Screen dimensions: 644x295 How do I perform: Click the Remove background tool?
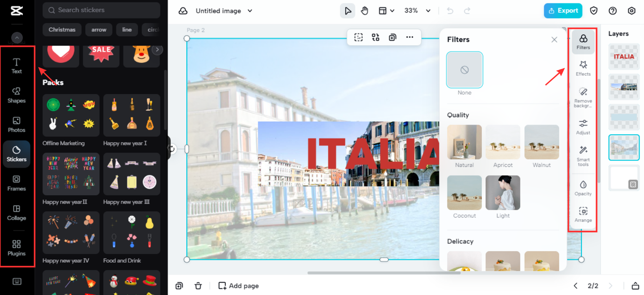583,97
